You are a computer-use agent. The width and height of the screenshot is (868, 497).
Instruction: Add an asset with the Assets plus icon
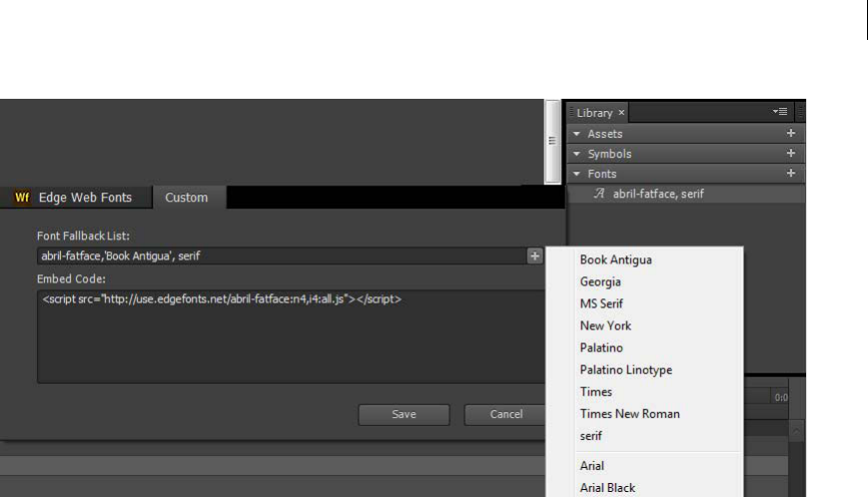[790, 134]
